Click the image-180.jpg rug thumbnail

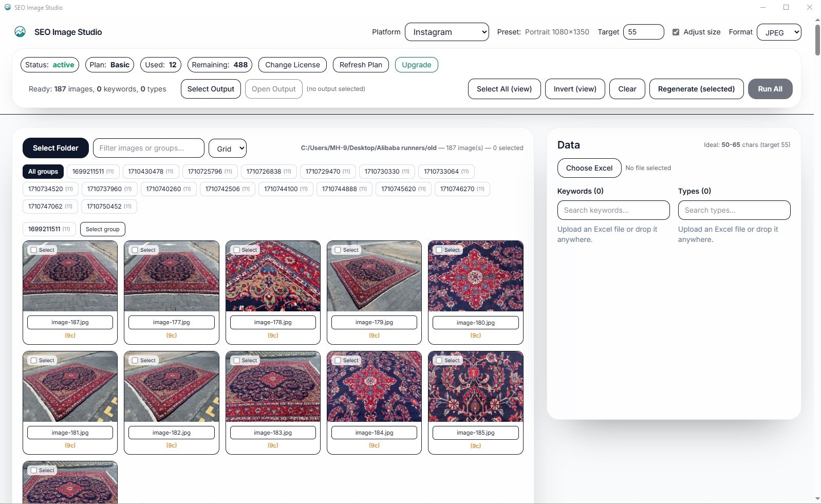(x=476, y=276)
